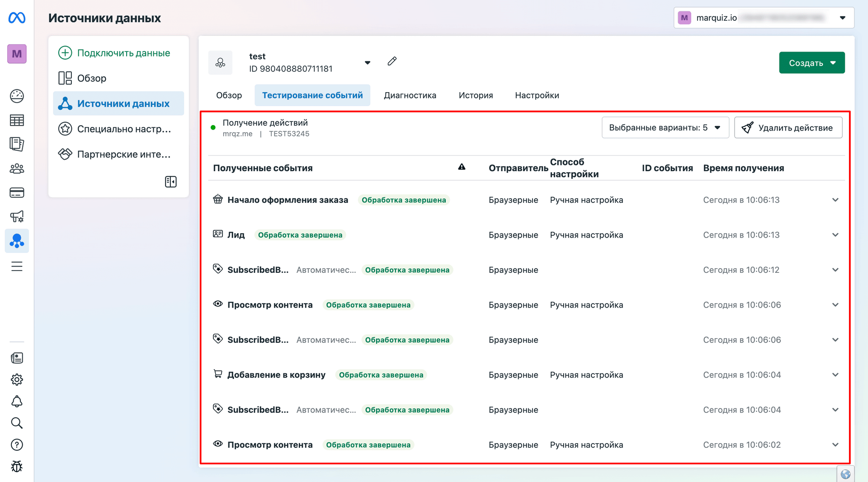This screenshot has width=868, height=482.
Task: Open the news page icon in sidebar
Action: click(17, 358)
